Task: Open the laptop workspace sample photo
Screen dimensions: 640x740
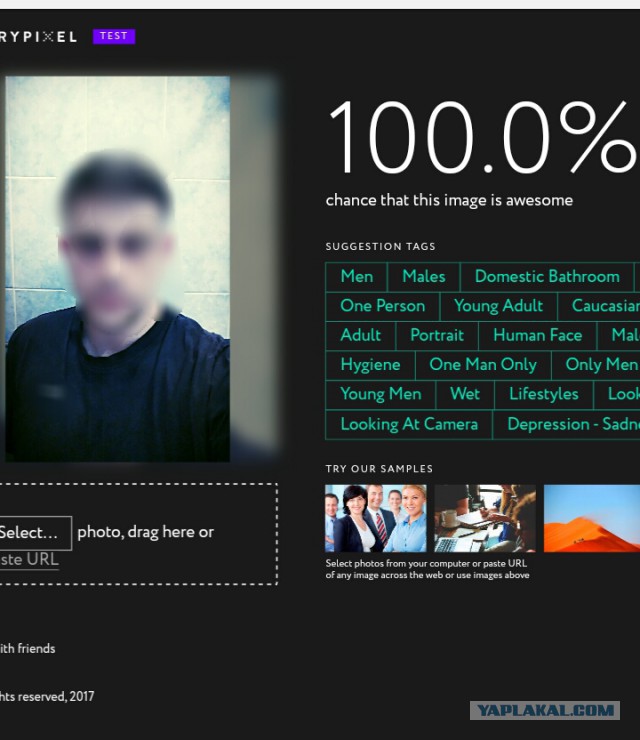Action: [485, 518]
